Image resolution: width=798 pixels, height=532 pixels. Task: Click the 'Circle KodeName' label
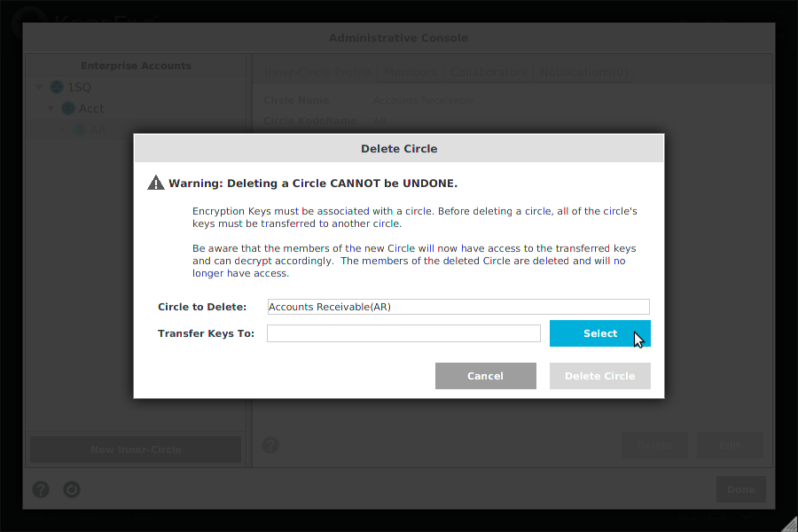310,121
